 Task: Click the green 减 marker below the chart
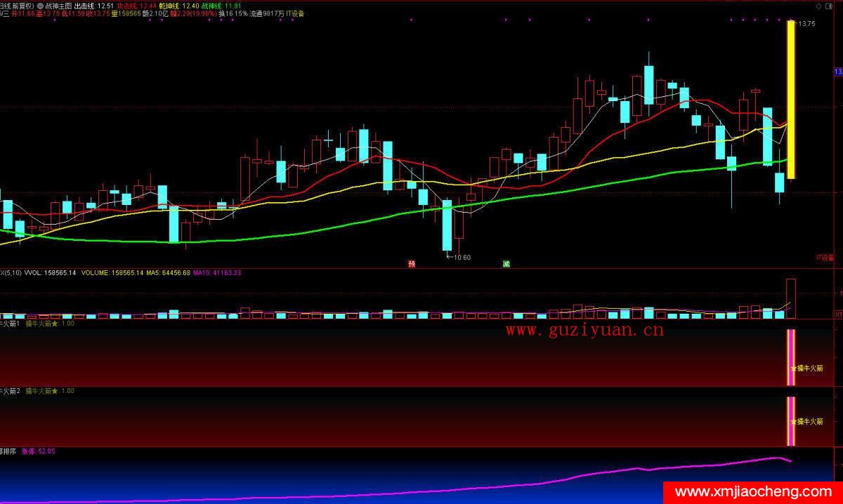(x=506, y=264)
